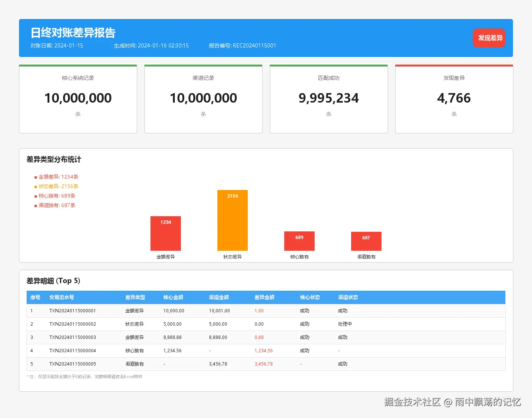532x418 pixels.
Task: Click the 处理中 status in row 2
Action: (x=345, y=324)
